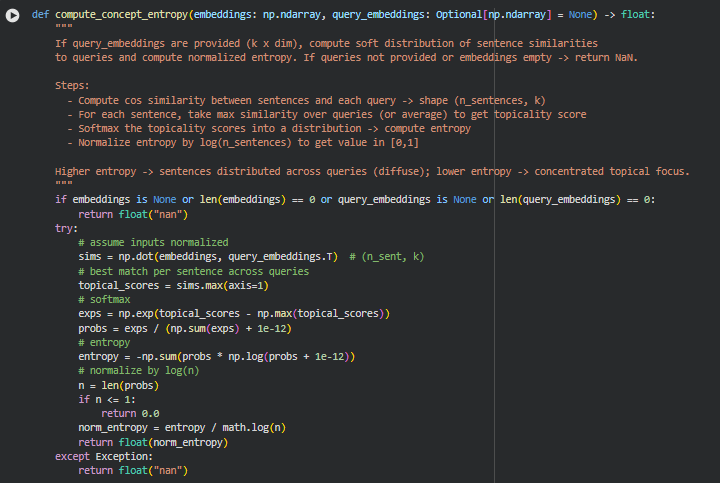
Task: Click the 'probs = exps /' assignment line
Action: tap(187, 328)
